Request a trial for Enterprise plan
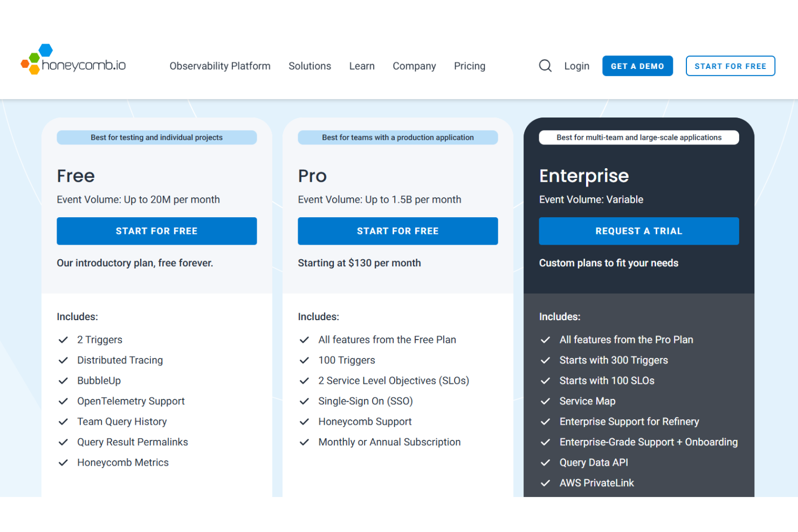The image size is (798, 532). 638,231
